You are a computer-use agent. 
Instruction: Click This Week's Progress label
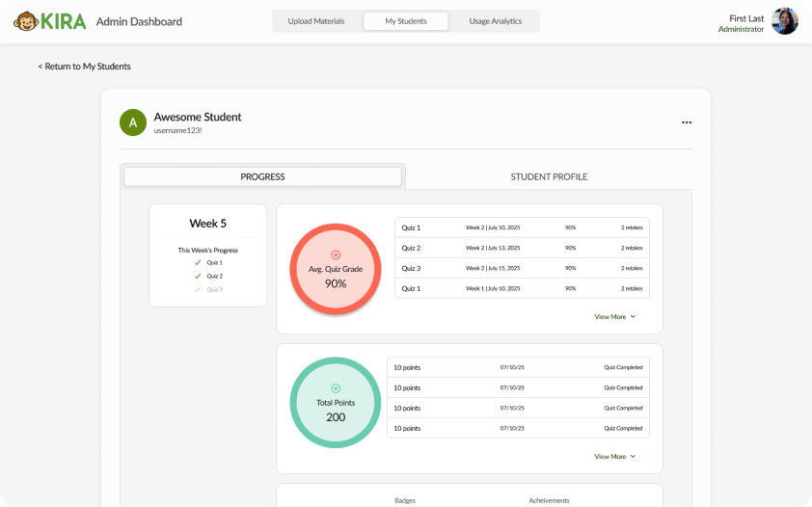207,251
